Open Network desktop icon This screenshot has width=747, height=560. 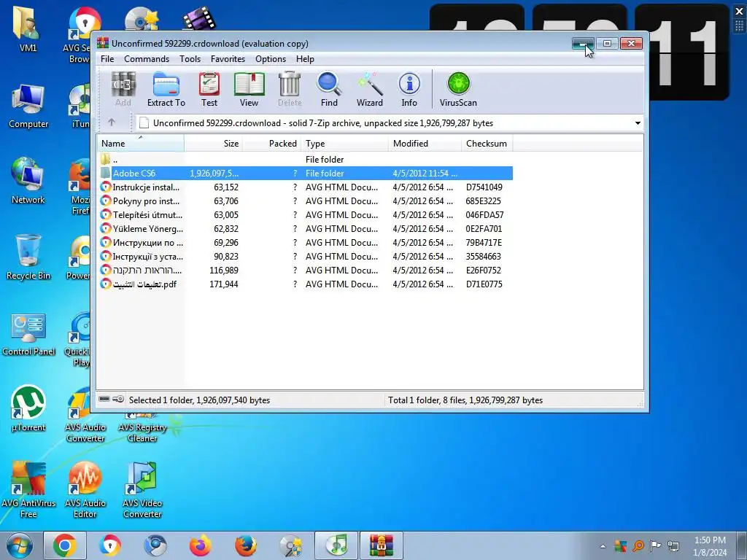[28, 182]
